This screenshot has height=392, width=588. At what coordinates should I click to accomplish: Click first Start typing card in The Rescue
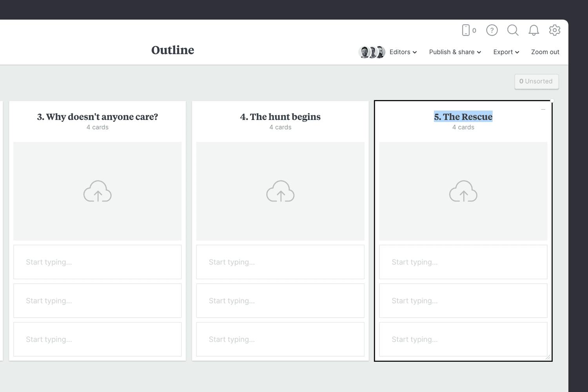coord(463,262)
